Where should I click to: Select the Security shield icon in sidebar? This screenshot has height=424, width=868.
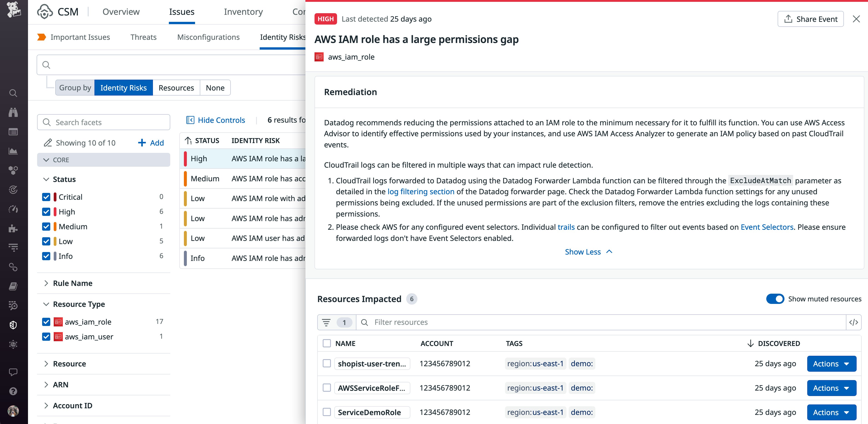(x=13, y=325)
